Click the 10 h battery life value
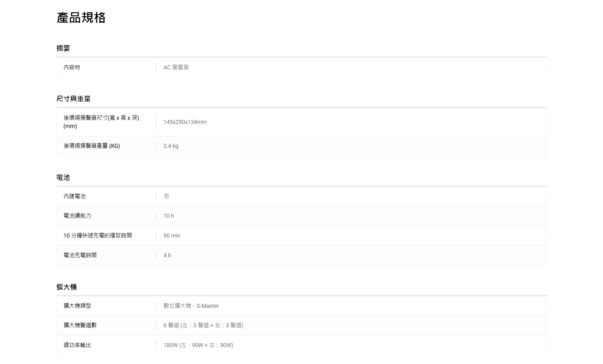The width and height of the screenshot is (603, 364). (169, 216)
